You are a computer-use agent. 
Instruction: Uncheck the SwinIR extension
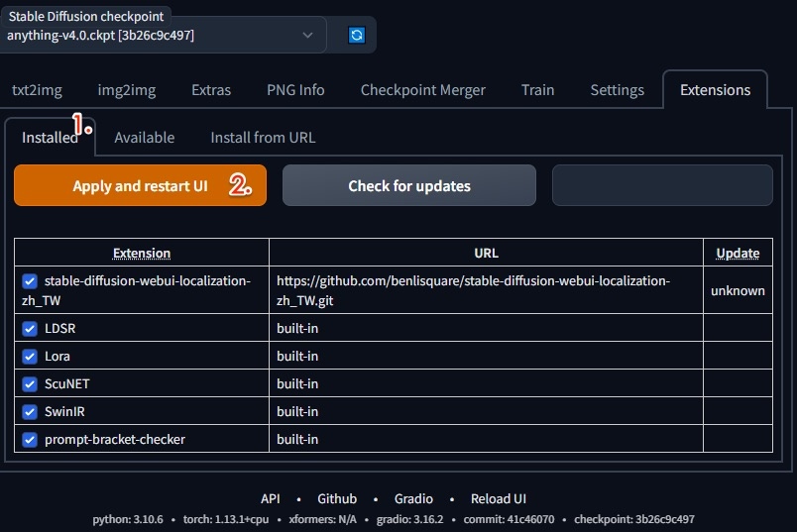click(30, 411)
